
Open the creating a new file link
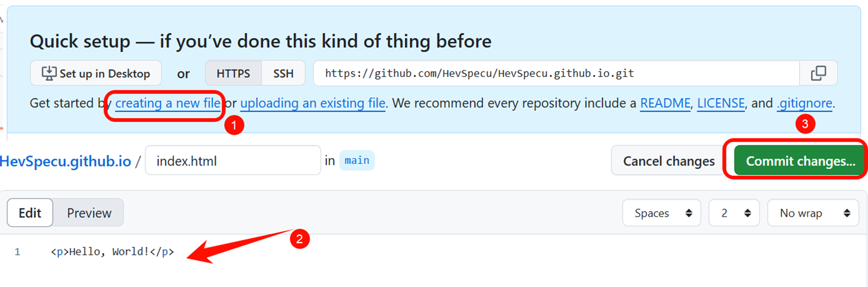pos(167,103)
